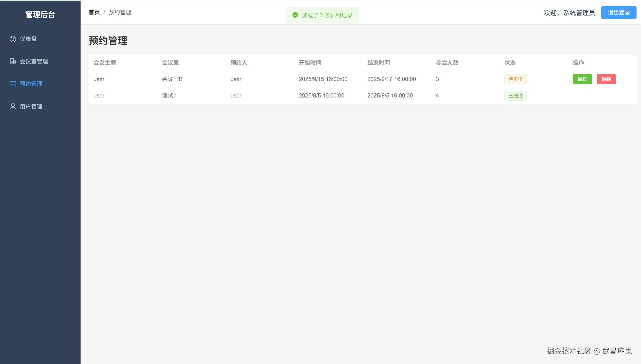The width and height of the screenshot is (641, 364).
Task: Click the 管理后台 logo title
Action: 40,14
